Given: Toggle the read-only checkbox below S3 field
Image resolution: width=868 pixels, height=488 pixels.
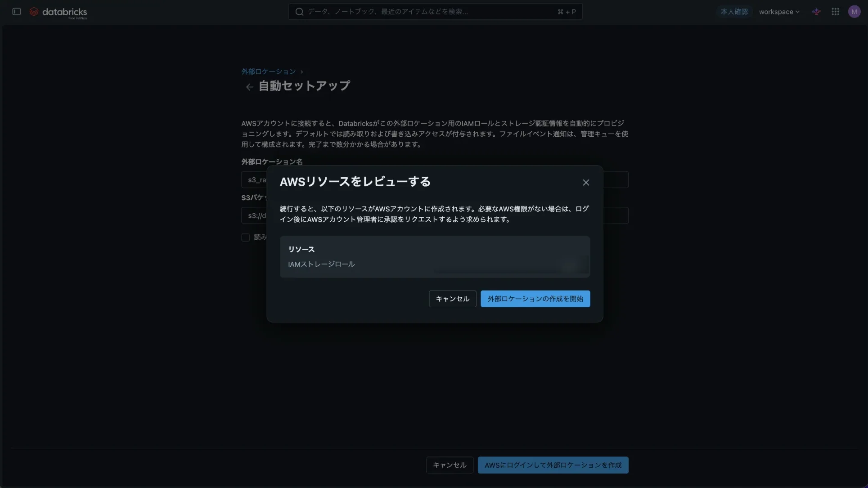Looking at the screenshot, I should (x=245, y=237).
